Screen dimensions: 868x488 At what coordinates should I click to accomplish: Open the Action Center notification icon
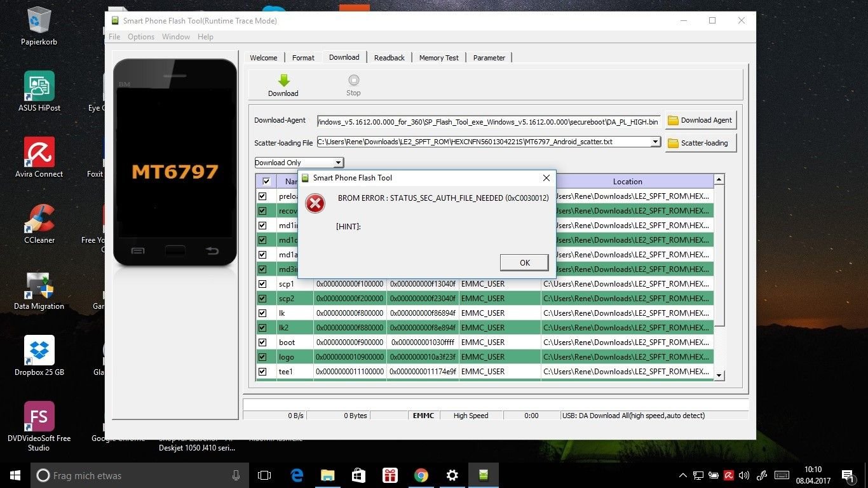[x=847, y=475]
